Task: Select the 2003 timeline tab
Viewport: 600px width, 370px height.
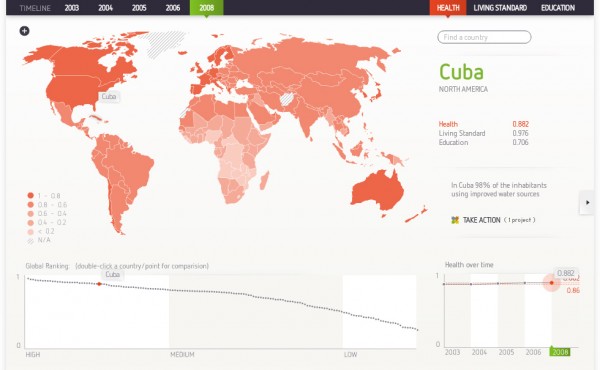Action: pyautogui.click(x=72, y=8)
